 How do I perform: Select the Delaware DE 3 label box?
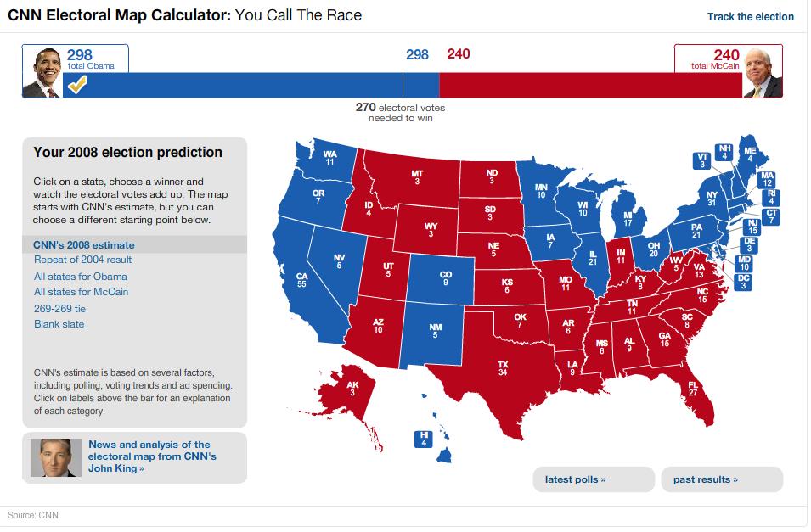[x=750, y=244]
